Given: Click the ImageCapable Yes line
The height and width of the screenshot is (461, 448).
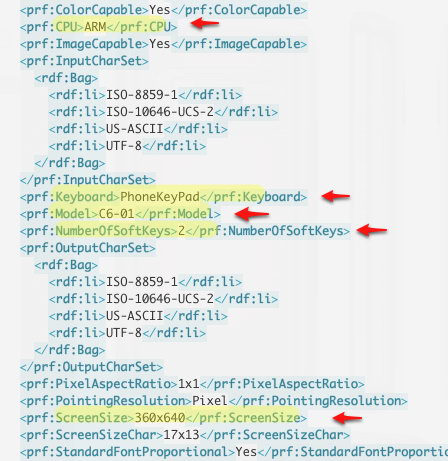Looking at the screenshot, I should point(163,44).
